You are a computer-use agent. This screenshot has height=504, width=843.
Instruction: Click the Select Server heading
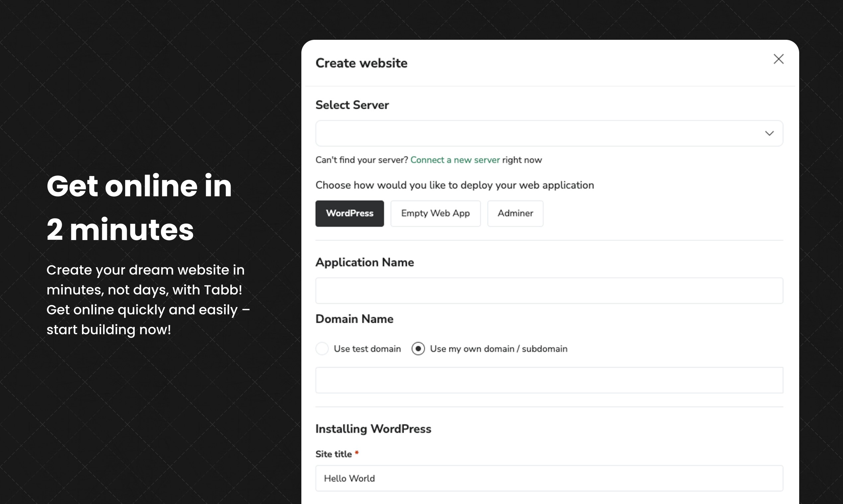pyautogui.click(x=352, y=105)
